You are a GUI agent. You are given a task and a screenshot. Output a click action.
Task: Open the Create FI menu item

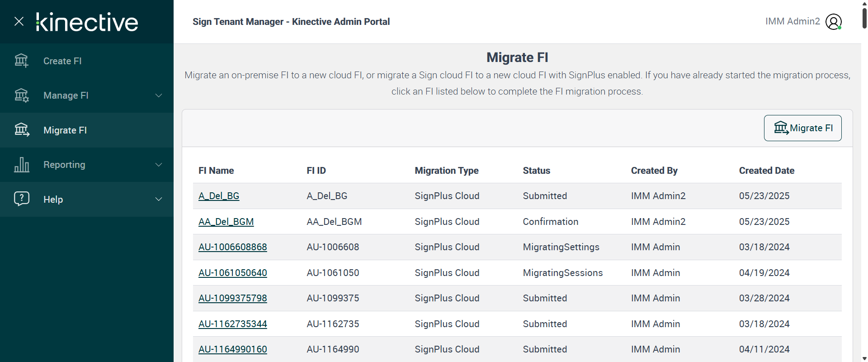pyautogui.click(x=62, y=61)
